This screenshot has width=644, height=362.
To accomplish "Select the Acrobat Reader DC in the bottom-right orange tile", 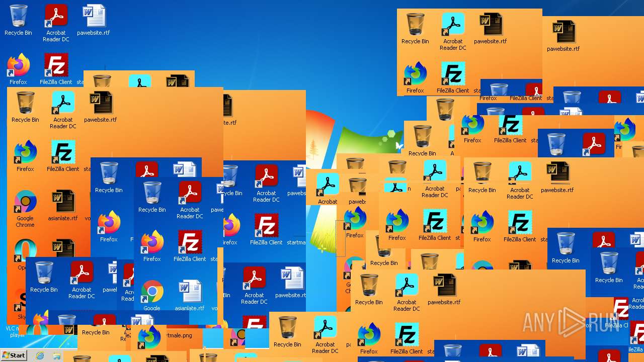I will [x=407, y=293].
